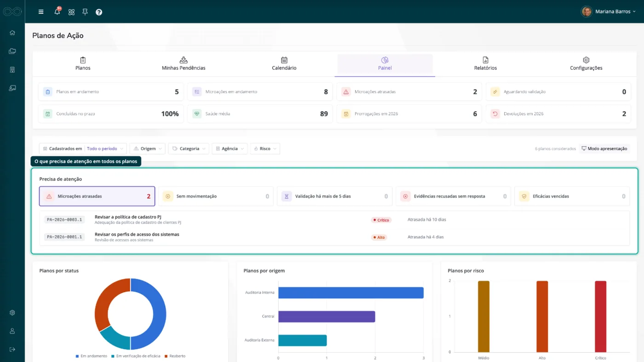The image size is (644, 362).
Task: Activate Modo apresentação
Action: 604,149
